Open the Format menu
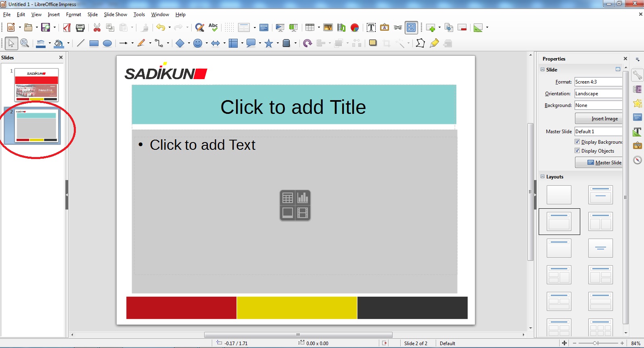This screenshot has width=644, height=348. pos(73,15)
